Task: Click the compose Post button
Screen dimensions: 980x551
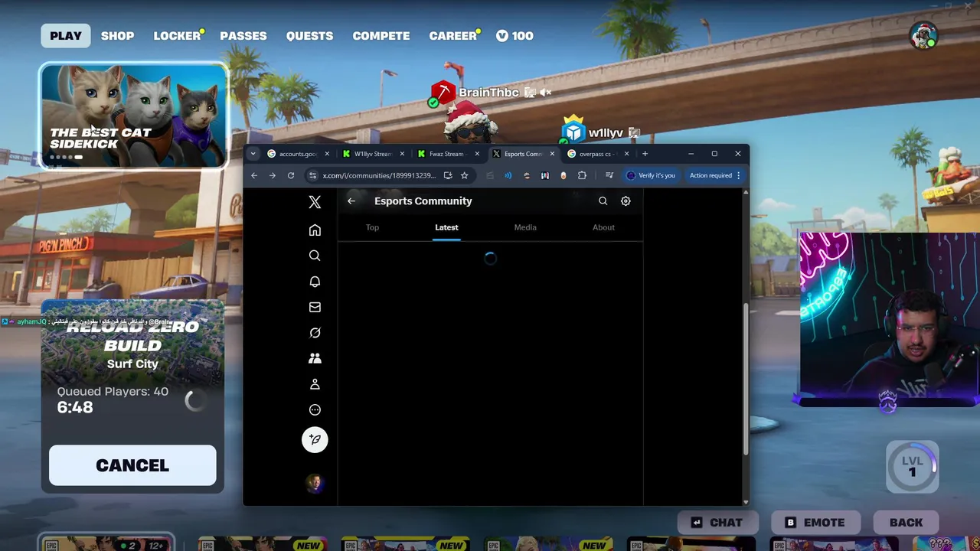Action: click(315, 439)
